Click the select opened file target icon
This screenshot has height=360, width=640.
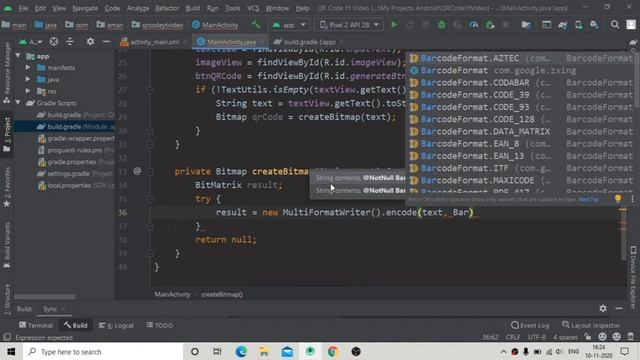pyautogui.click(x=53, y=42)
